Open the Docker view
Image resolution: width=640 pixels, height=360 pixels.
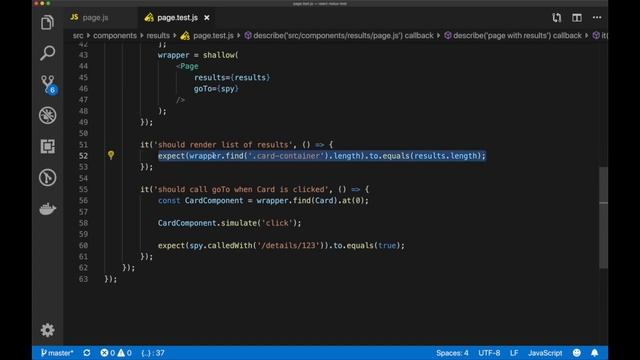47,209
